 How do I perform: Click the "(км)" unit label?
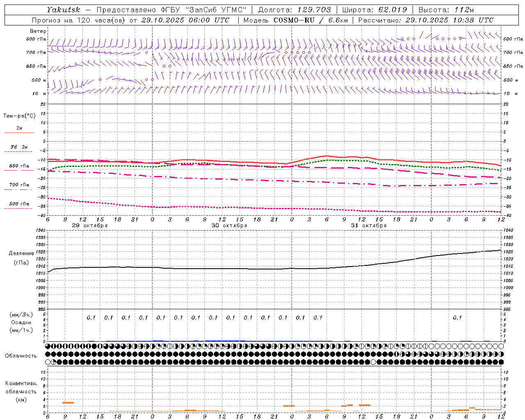[21, 399]
